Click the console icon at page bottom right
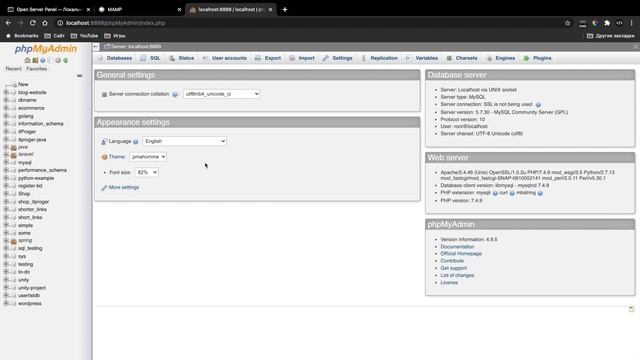640x360 pixels. coord(631,309)
